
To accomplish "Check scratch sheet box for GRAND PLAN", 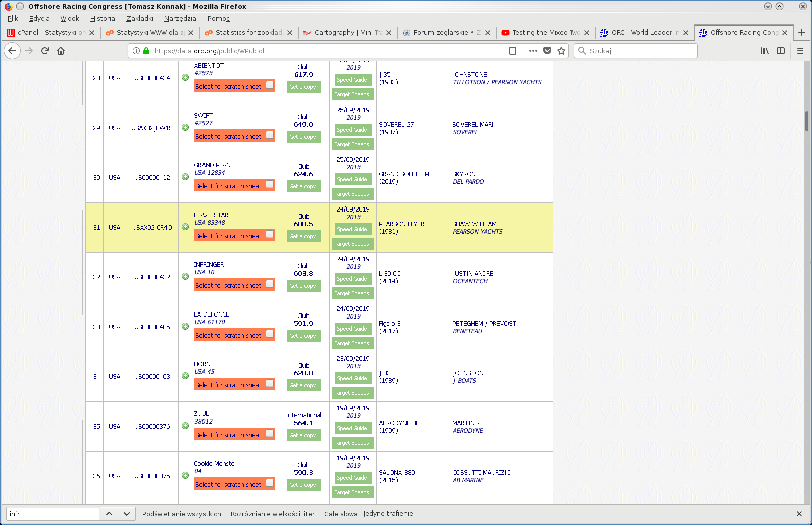I will point(270,184).
